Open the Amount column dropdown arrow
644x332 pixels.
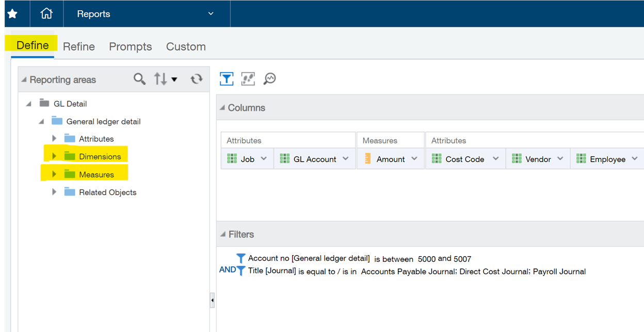click(414, 159)
